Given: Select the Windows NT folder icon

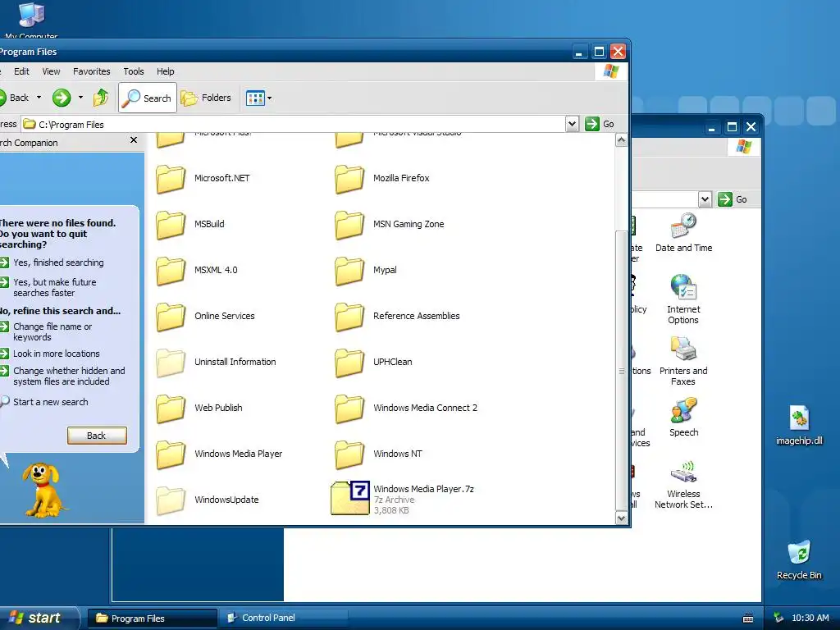Looking at the screenshot, I should click(x=349, y=454).
